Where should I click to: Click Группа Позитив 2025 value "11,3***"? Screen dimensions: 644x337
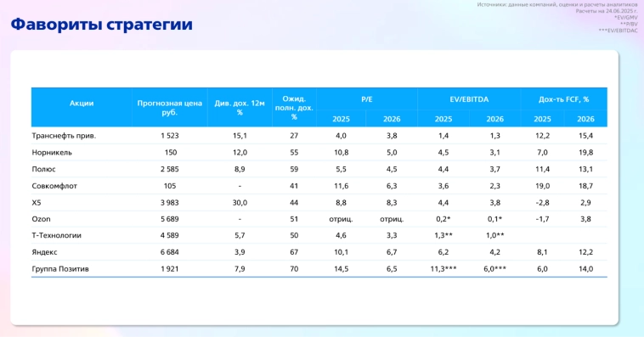click(443, 269)
